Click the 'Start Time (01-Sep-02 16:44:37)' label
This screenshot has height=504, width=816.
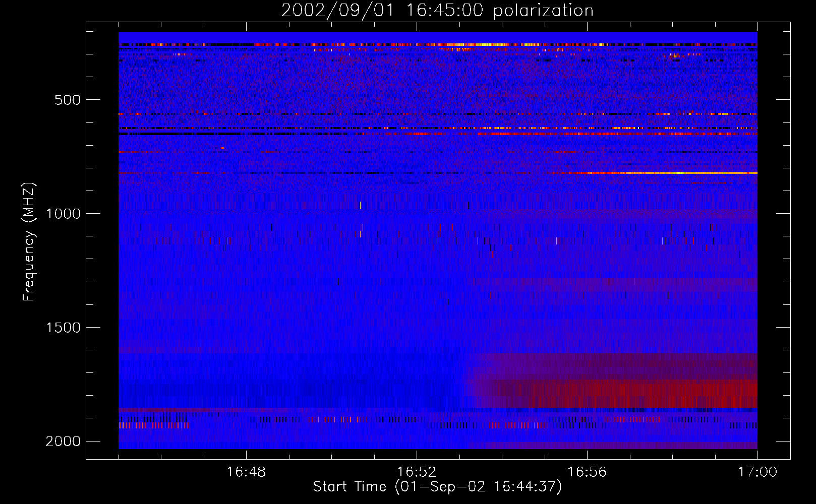click(437, 487)
